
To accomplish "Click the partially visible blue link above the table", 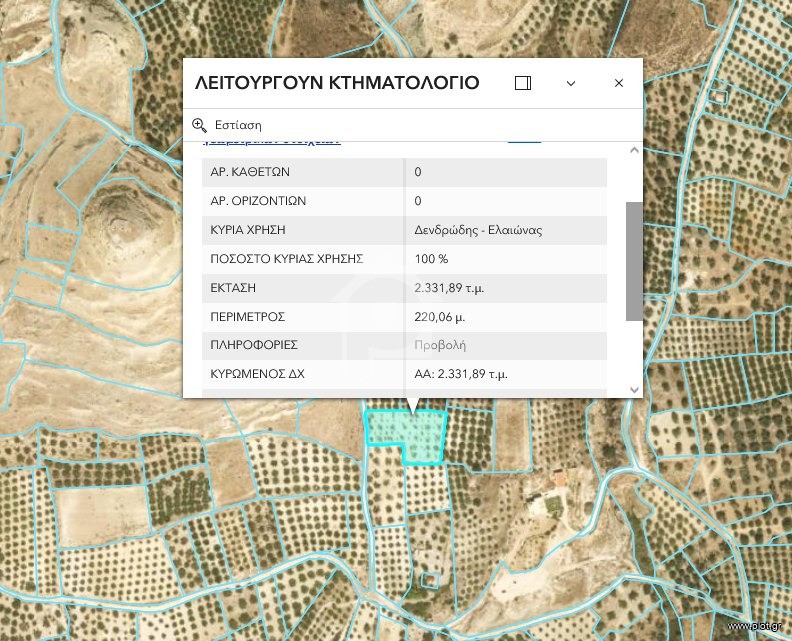I will (x=271, y=141).
